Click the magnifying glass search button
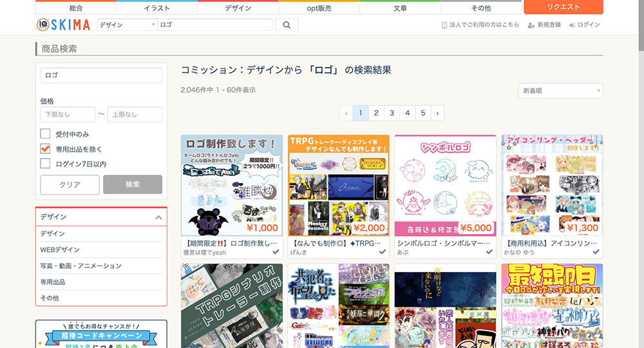This screenshot has height=348, width=644. pyautogui.click(x=287, y=25)
